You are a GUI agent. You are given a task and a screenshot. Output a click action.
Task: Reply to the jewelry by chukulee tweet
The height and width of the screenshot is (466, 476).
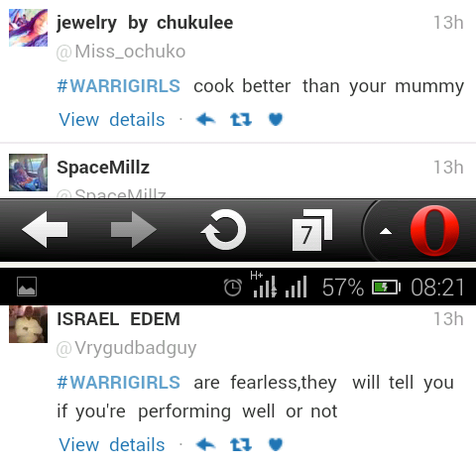[205, 119]
